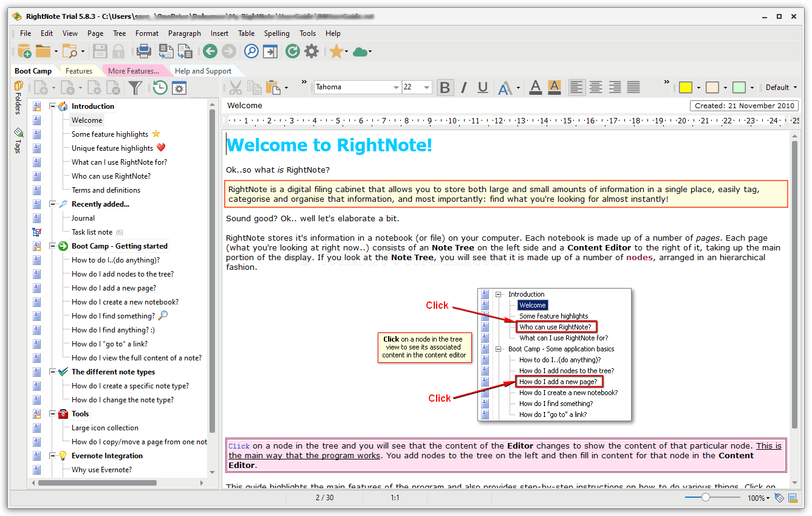Open the Tahoma font name dropdown
This screenshot has height=516, width=812.
tap(396, 88)
